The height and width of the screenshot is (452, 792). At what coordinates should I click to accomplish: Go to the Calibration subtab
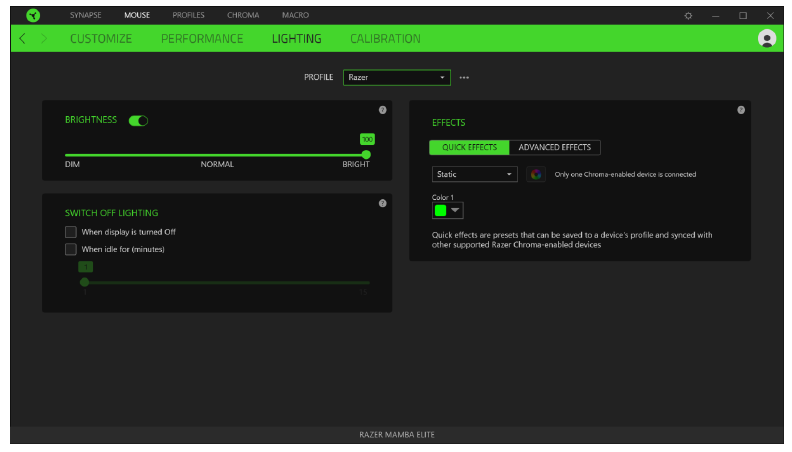(x=385, y=38)
